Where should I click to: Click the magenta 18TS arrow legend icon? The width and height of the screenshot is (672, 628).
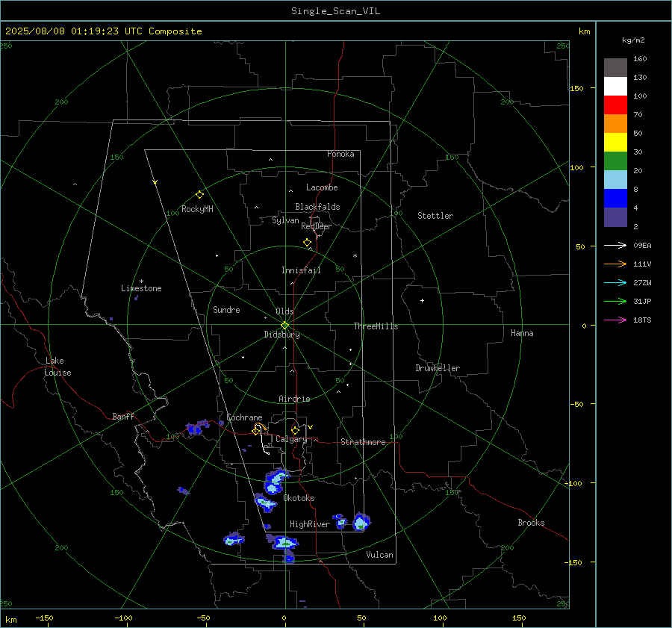[x=615, y=320]
